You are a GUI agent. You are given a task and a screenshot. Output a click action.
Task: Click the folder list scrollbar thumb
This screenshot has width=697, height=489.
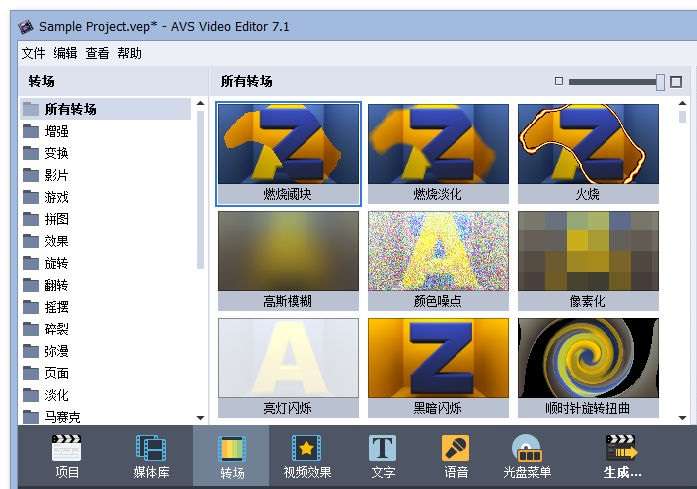click(x=200, y=190)
